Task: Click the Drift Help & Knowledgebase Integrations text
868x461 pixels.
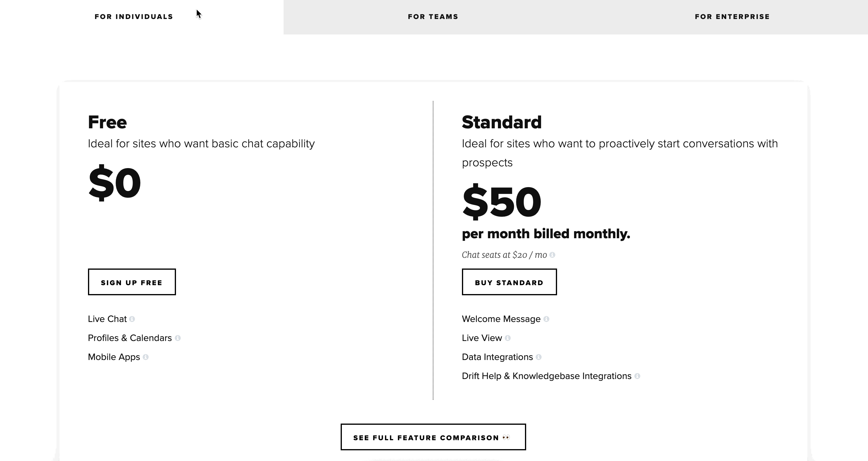Action: coord(547,376)
